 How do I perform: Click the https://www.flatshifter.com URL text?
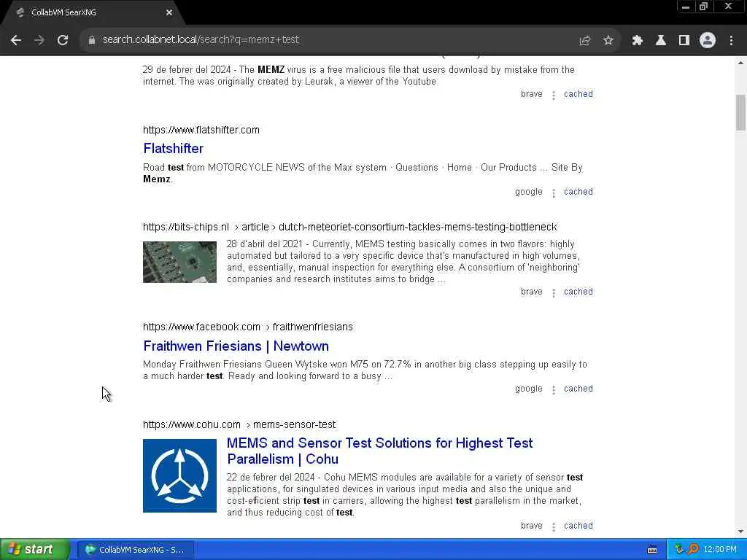(x=201, y=130)
